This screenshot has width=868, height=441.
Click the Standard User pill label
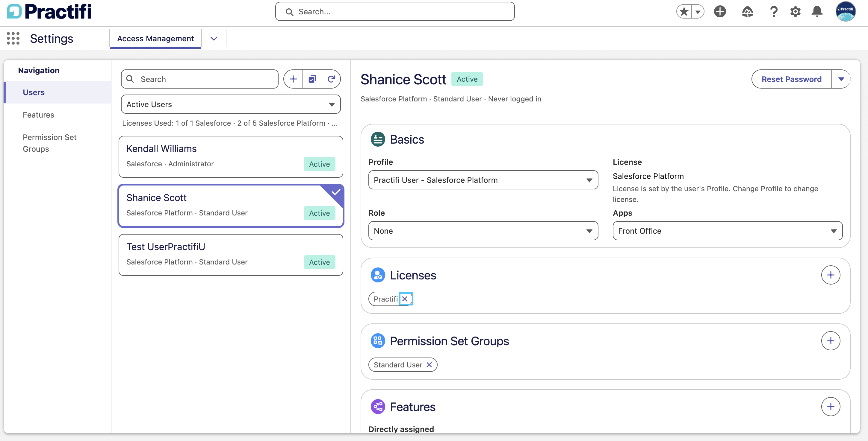pos(398,365)
